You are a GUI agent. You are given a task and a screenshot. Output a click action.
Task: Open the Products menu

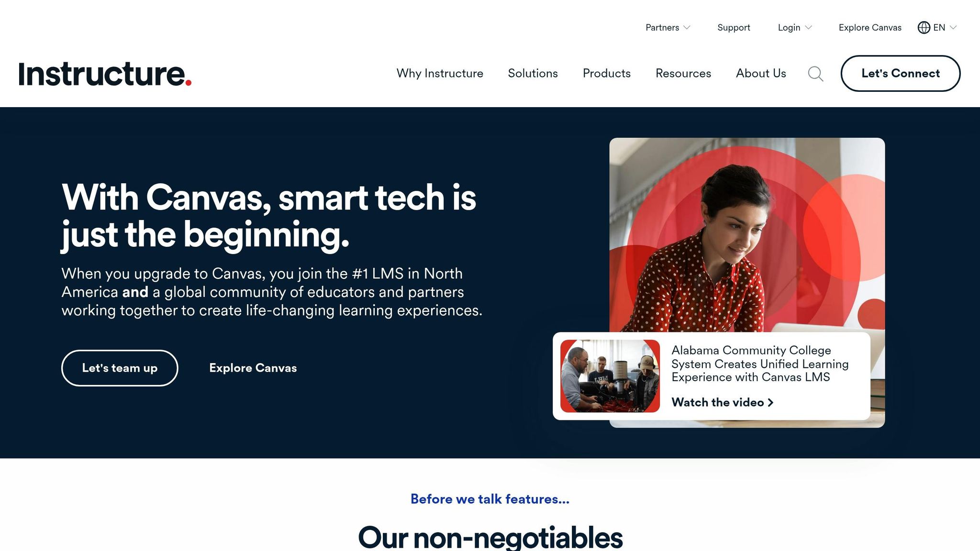[606, 73]
